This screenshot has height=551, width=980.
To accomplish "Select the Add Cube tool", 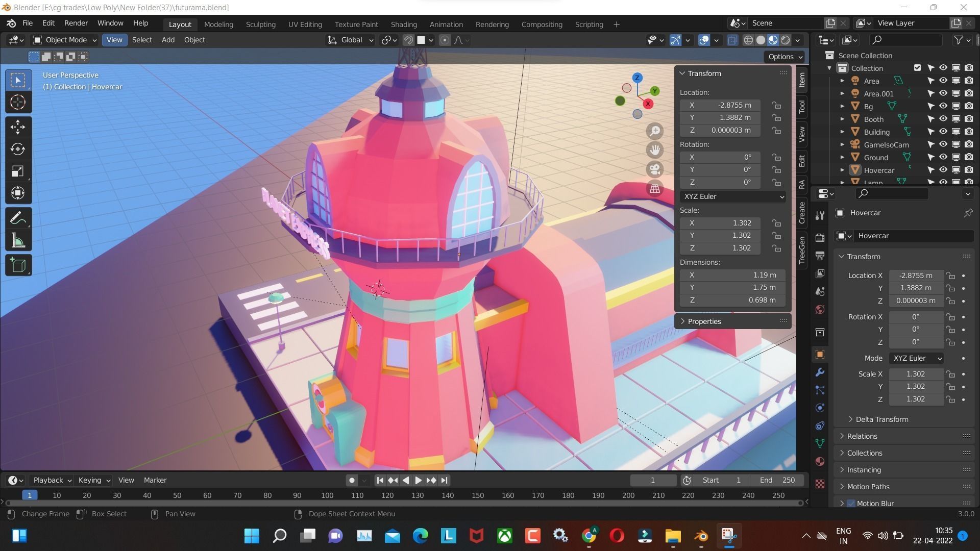I will [18, 265].
